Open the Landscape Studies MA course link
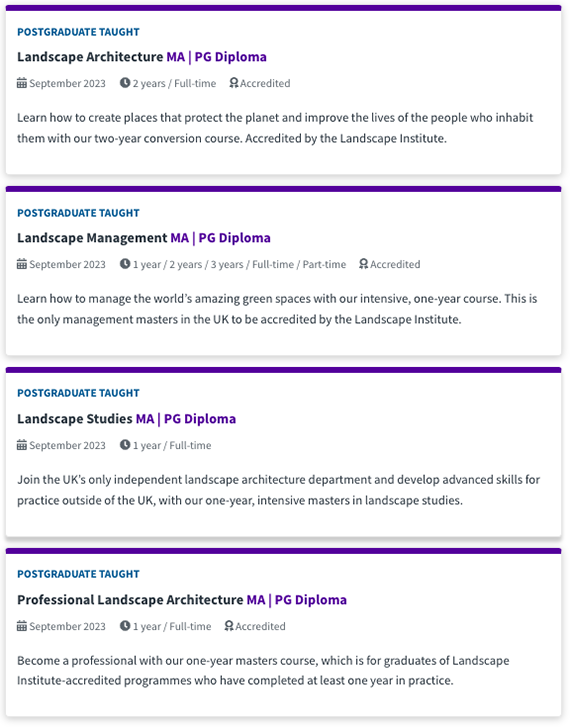570x727 pixels. [x=127, y=419]
